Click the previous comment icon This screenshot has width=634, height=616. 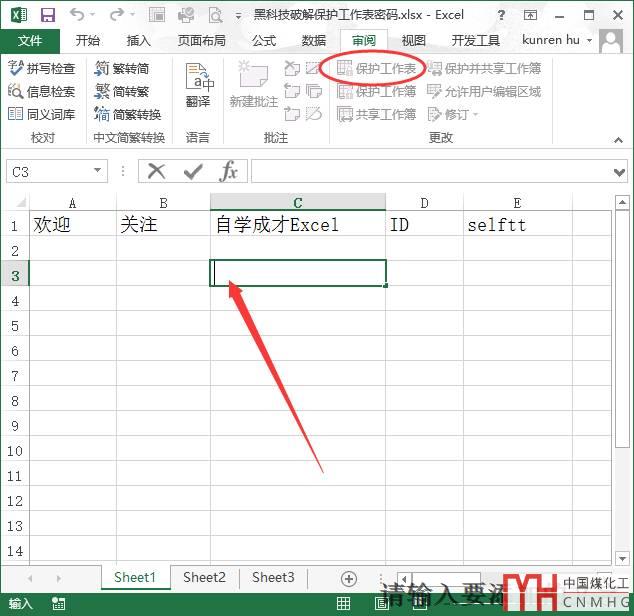coord(292,91)
